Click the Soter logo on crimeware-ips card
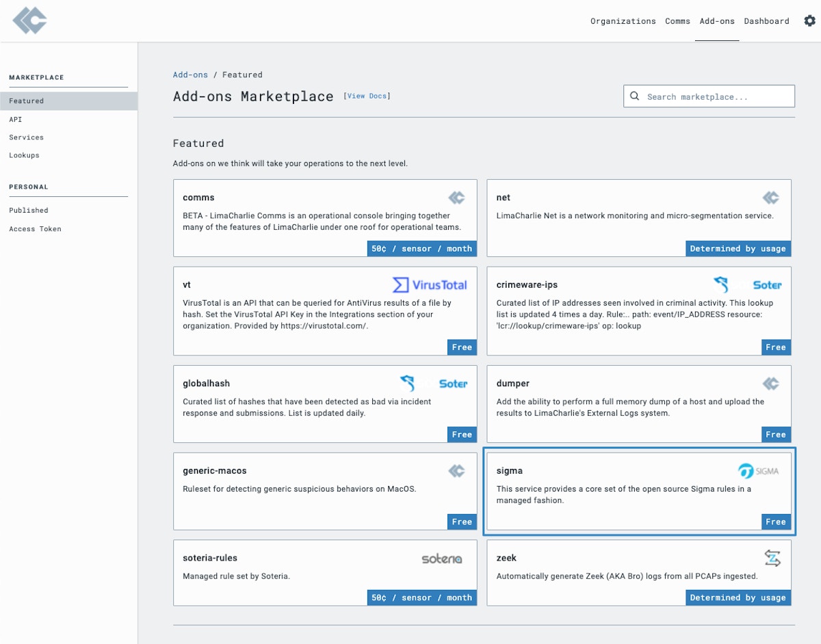The width and height of the screenshot is (821, 644). 747,285
